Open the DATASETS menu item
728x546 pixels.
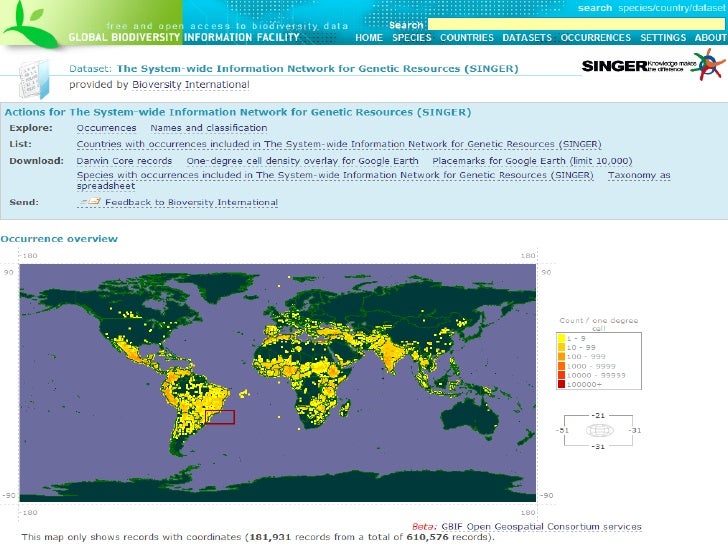527,38
